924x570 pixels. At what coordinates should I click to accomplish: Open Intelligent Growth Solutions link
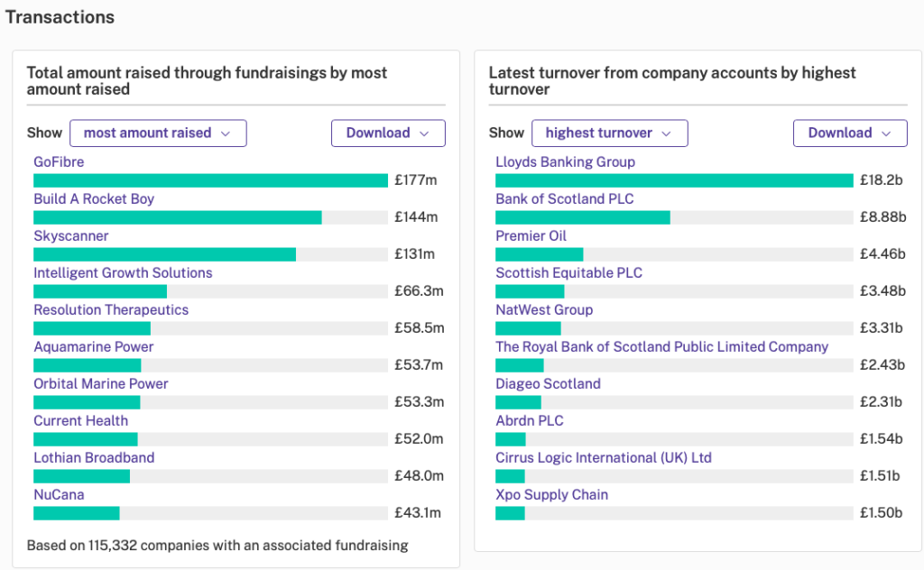point(123,273)
